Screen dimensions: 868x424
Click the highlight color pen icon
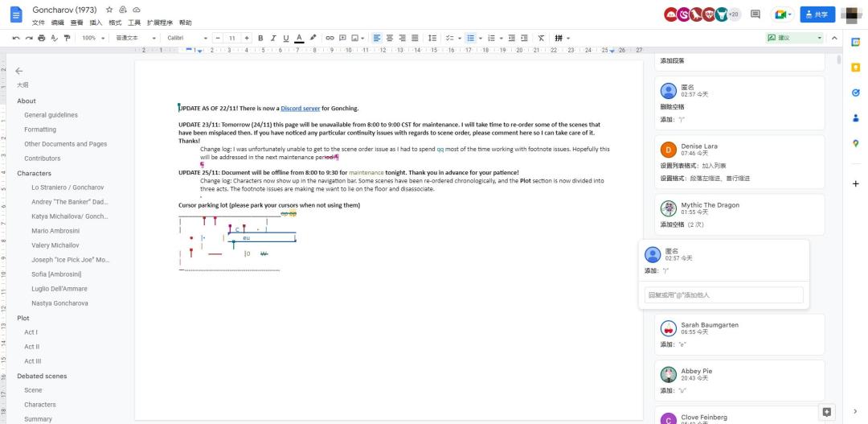313,38
